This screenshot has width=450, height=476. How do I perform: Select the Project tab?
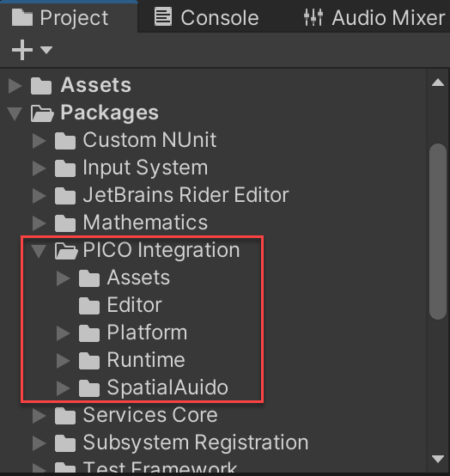coord(60,17)
